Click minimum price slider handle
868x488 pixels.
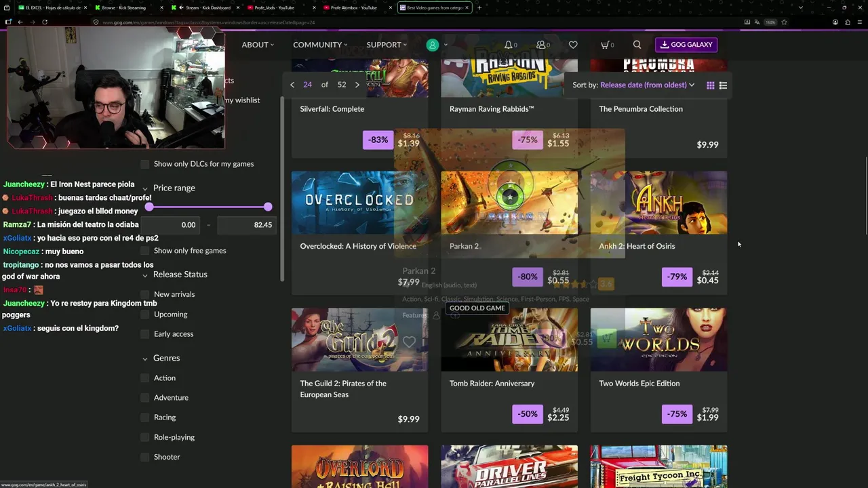click(x=149, y=207)
